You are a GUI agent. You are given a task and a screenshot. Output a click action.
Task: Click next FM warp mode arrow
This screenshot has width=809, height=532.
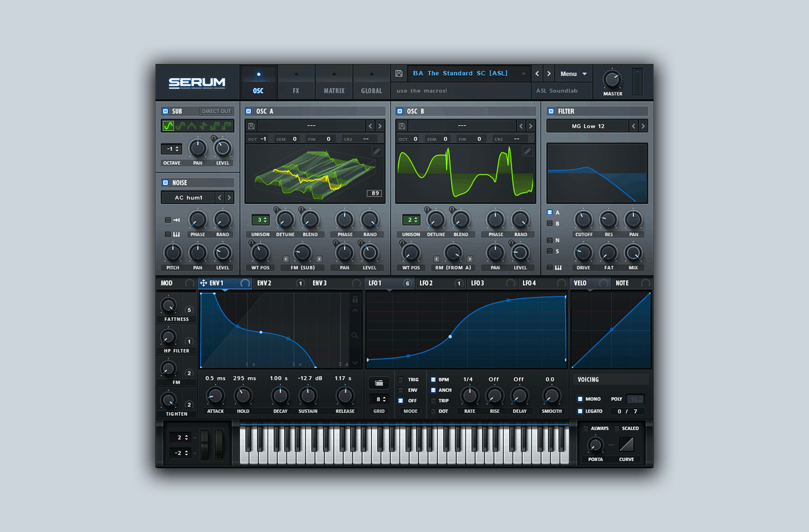[319, 259]
